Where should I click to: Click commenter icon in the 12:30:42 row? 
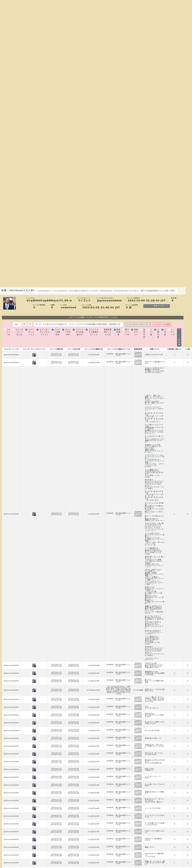coord(34,690)
